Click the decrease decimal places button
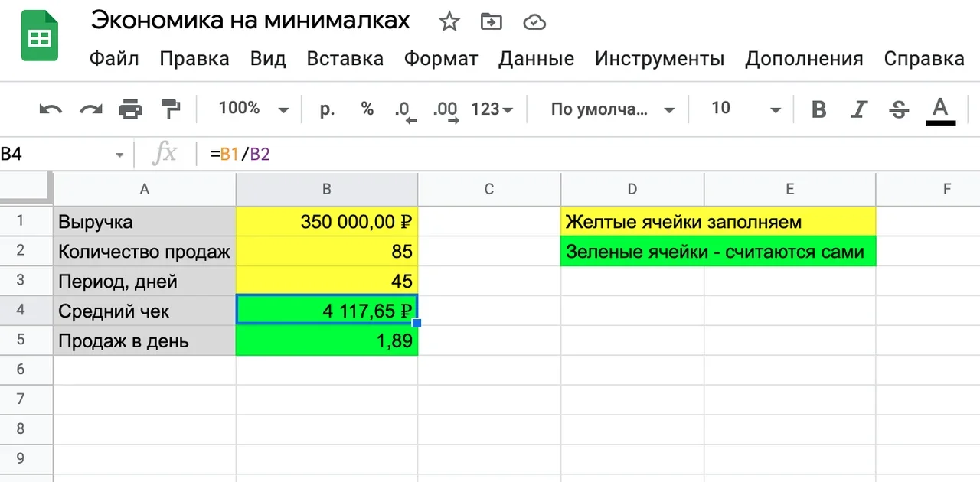Screen dimensions: 980x482 click(404, 109)
